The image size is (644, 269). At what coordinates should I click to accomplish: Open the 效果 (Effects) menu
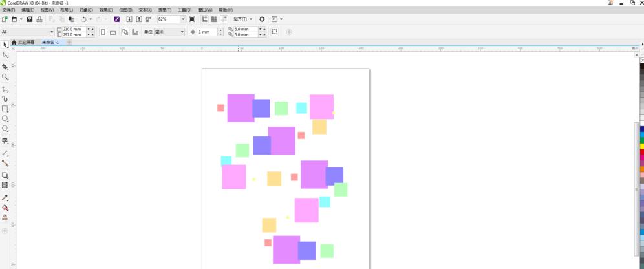point(105,10)
